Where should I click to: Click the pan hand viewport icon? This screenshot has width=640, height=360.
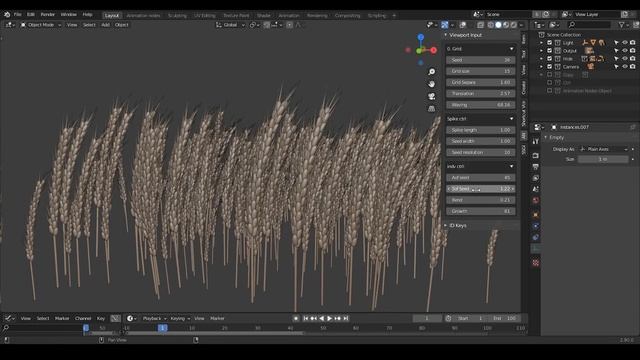tap(431, 84)
